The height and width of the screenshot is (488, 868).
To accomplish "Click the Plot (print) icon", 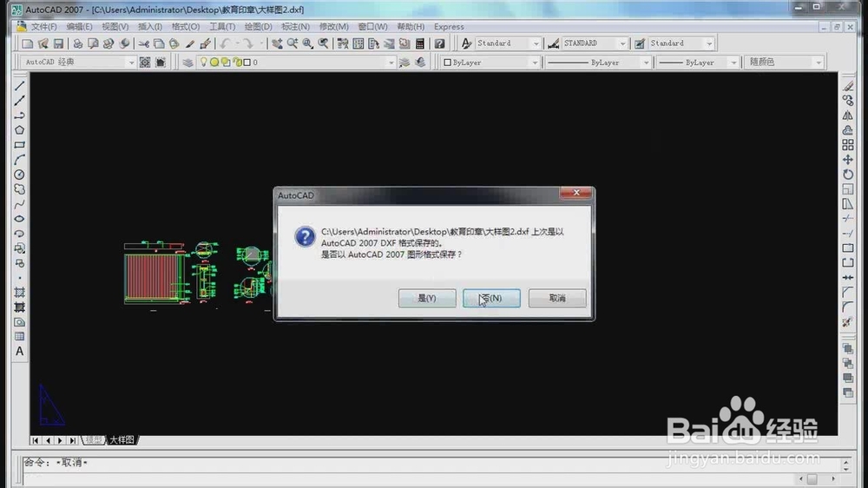I will tap(78, 43).
